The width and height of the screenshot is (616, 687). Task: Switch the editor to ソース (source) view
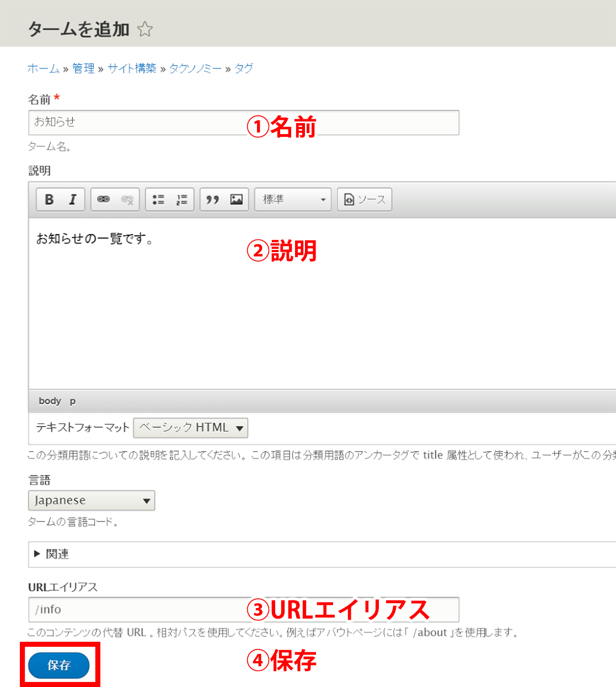pyautogui.click(x=365, y=199)
